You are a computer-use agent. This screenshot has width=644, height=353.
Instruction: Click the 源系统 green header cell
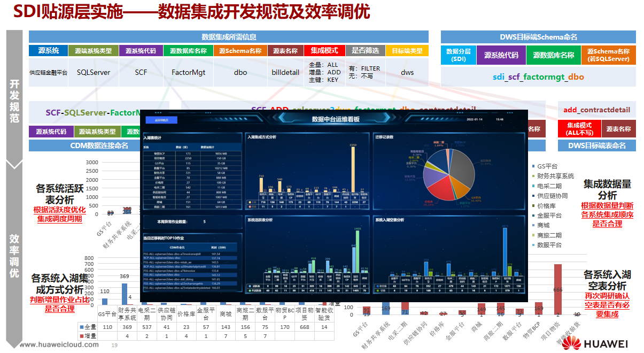[48, 51]
